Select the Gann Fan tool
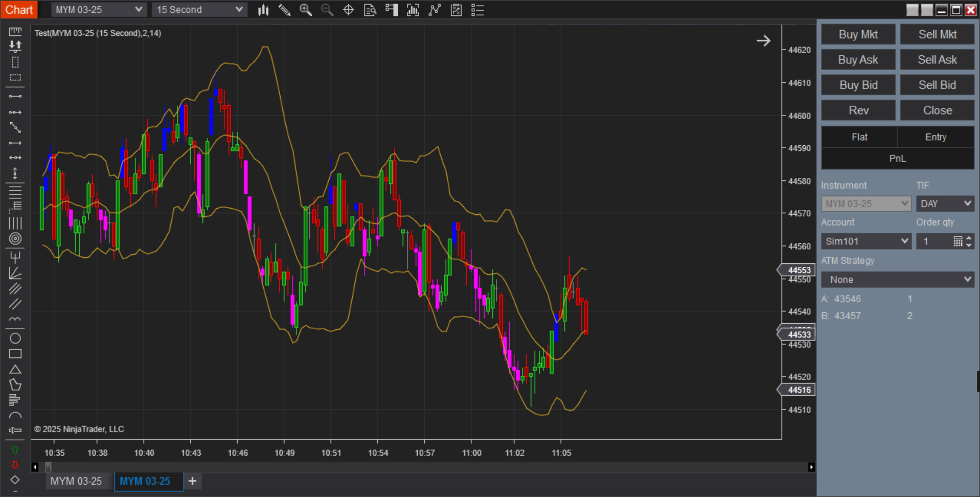Screen dimensions: 980x497 pos(15,273)
